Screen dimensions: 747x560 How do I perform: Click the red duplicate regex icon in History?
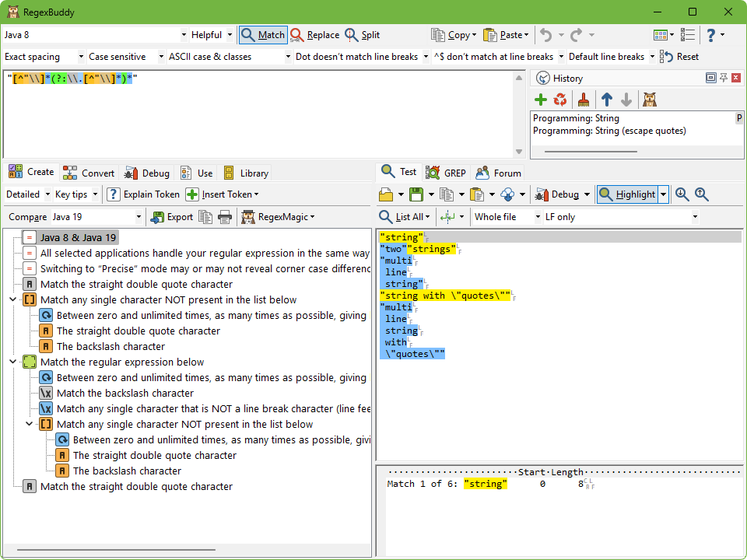[x=560, y=100]
